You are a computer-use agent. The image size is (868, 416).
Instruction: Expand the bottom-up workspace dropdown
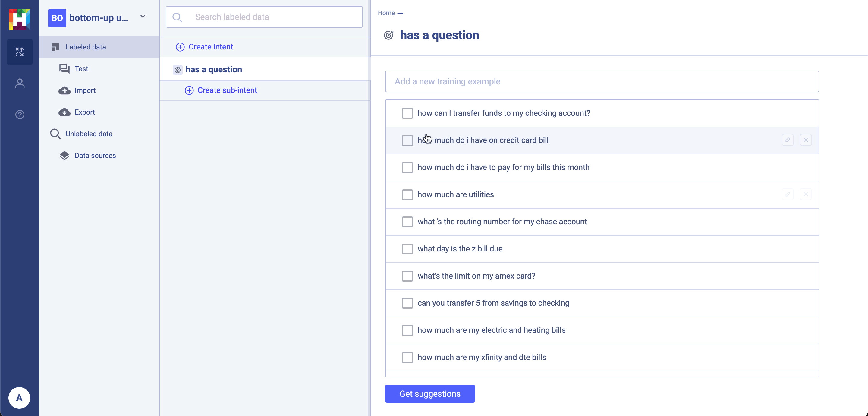tap(143, 17)
